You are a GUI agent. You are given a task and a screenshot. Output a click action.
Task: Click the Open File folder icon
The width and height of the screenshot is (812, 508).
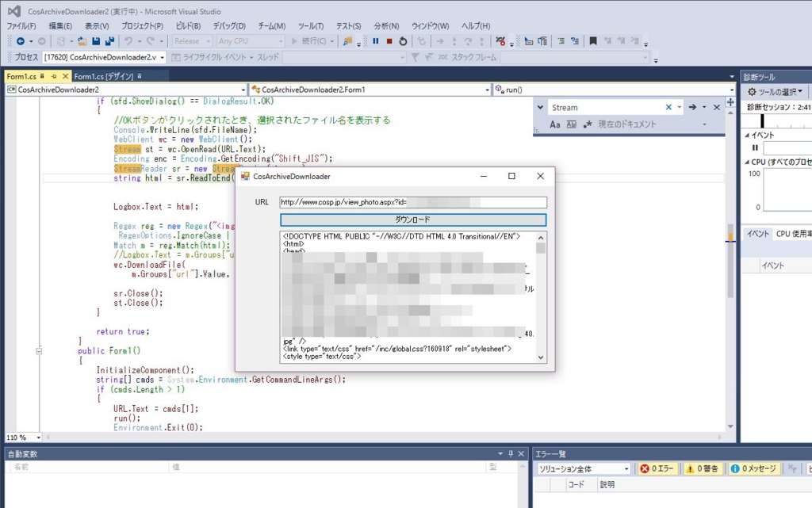[82, 41]
